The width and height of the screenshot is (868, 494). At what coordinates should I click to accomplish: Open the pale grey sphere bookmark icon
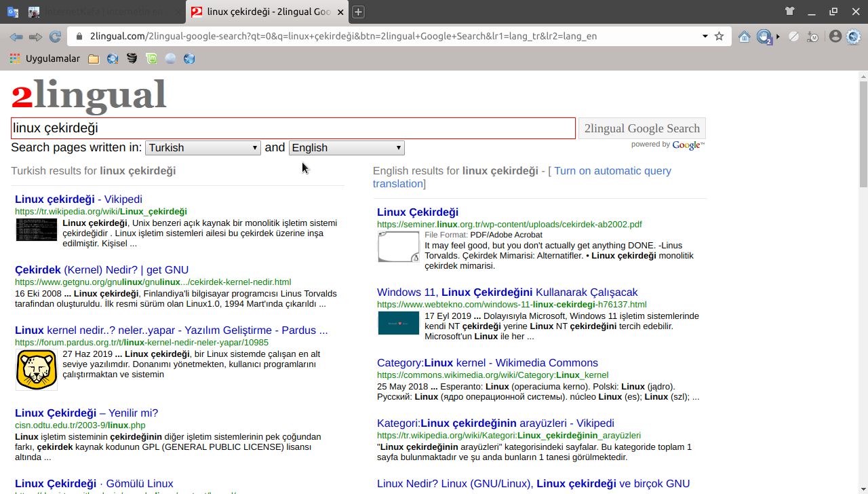(x=170, y=58)
